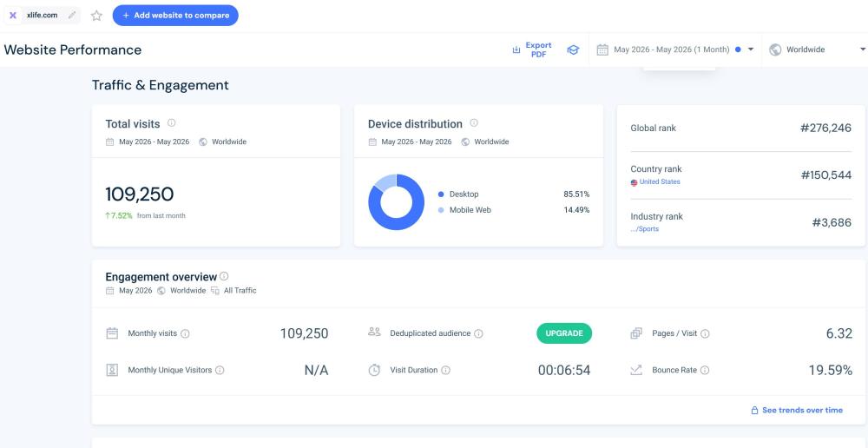Expand the Worldwide country dropdown

click(x=815, y=49)
